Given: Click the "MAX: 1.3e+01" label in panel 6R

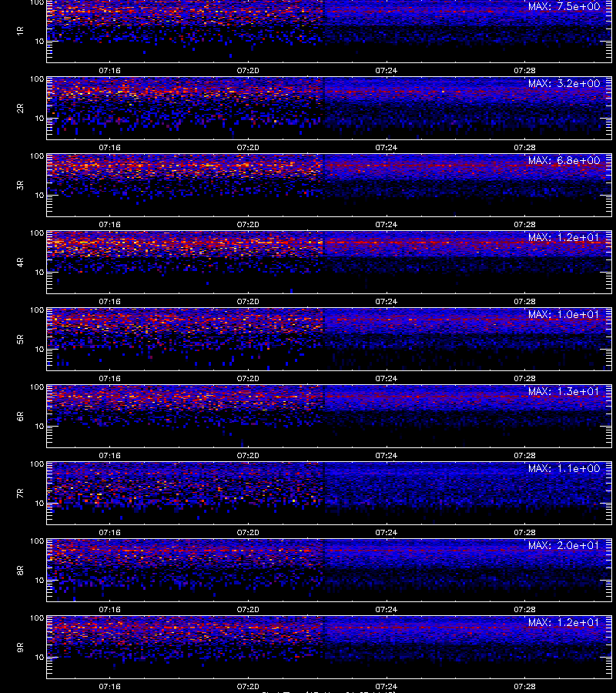Looking at the screenshot, I should pyautogui.click(x=564, y=391).
